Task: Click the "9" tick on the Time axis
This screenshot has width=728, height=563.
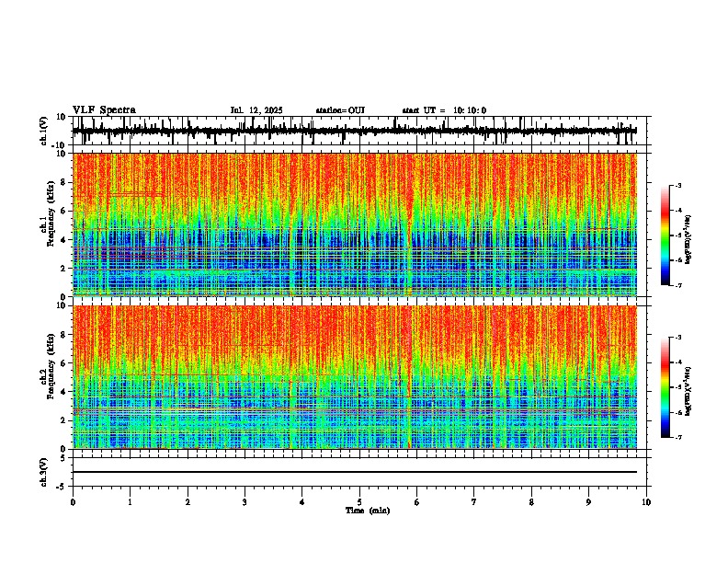Action: point(588,502)
